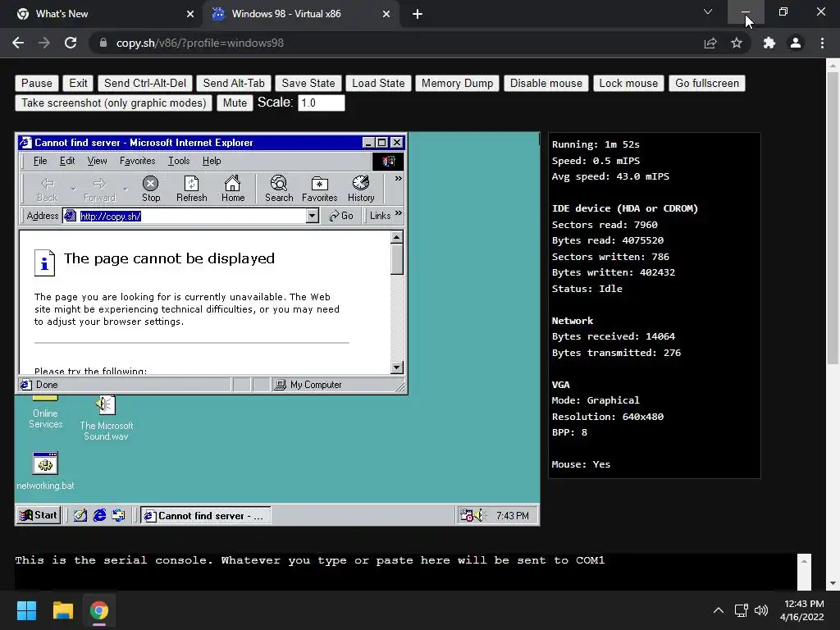This screenshot has height=630, width=840.
Task: Show hidden icons in the Windows tray
Action: [x=719, y=610]
